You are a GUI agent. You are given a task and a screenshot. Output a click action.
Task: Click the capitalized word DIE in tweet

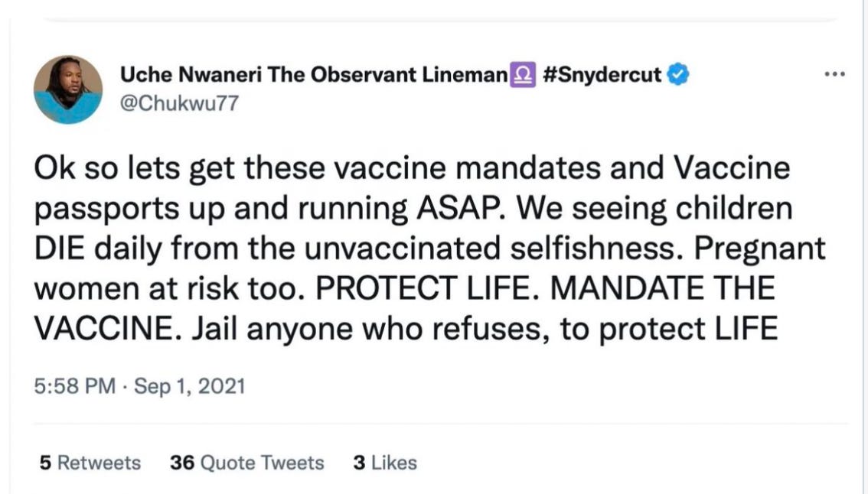[x=62, y=249]
